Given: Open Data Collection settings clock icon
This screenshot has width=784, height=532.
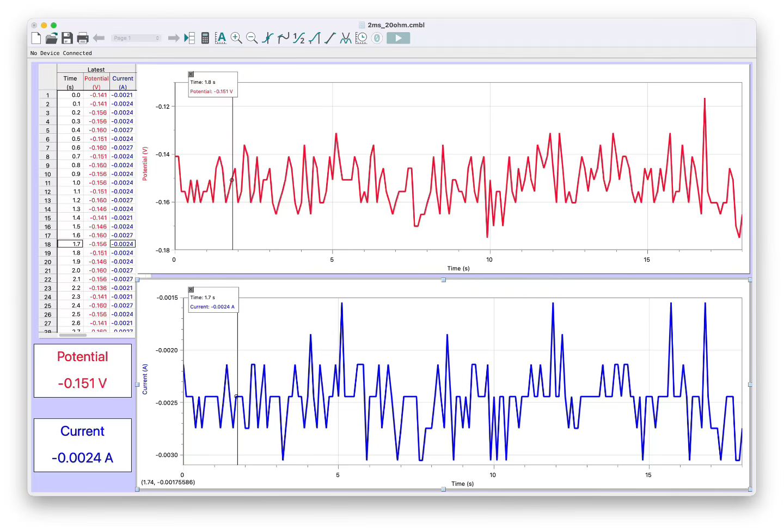Looking at the screenshot, I should 361,38.
